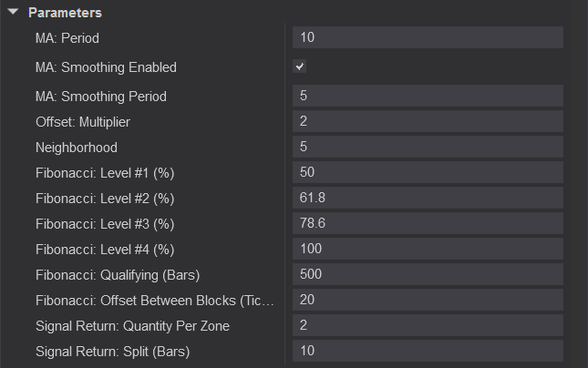Viewport: 588px width, 368px height.
Task: Click the Parameters section header text
Action: pyautogui.click(x=65, y=13)
